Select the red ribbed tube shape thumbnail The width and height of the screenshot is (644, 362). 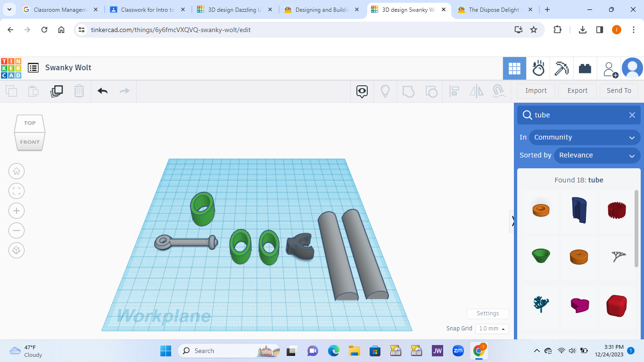click(616, 210)
